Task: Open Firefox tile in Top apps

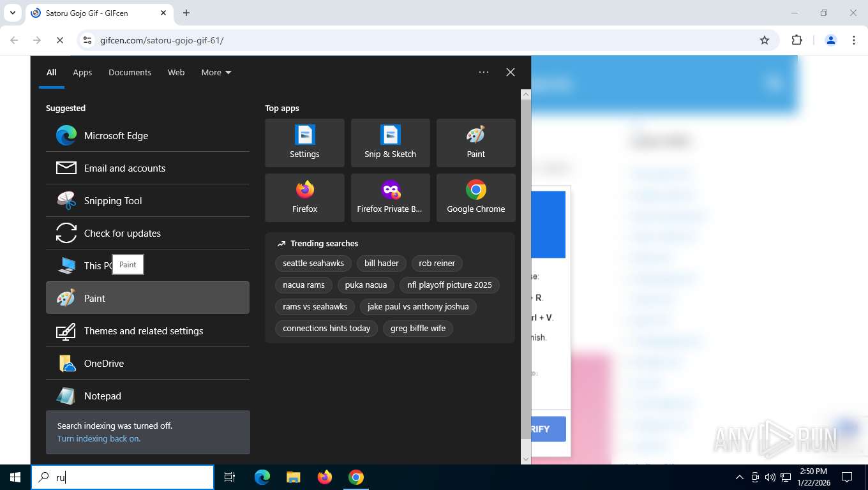Action: tap(304, 198)
